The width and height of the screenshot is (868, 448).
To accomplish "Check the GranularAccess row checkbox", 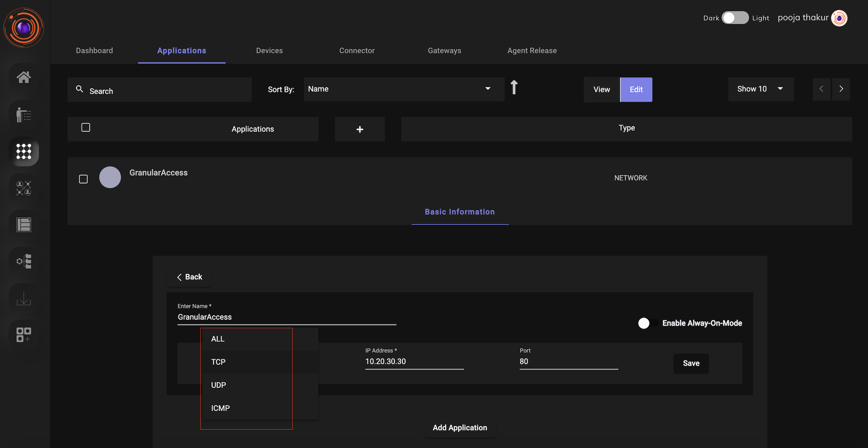I will (x=83, y=179).
